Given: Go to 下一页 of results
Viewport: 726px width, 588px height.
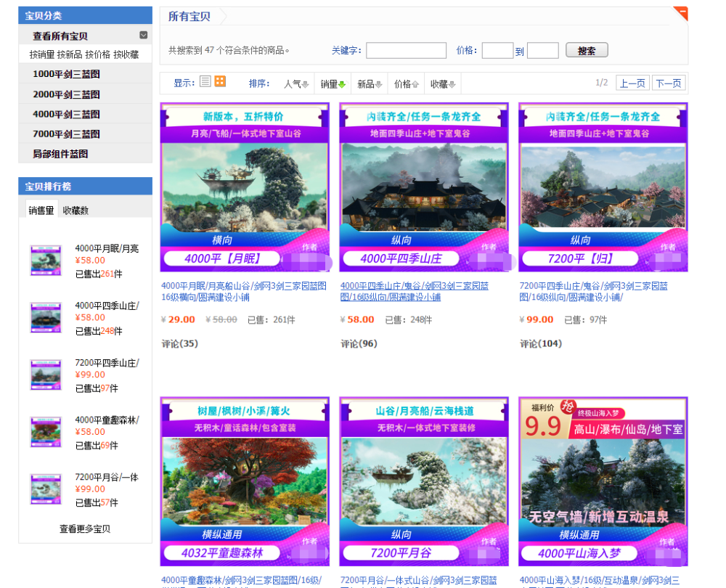Looking at the screenshot, I should [669, 83].
